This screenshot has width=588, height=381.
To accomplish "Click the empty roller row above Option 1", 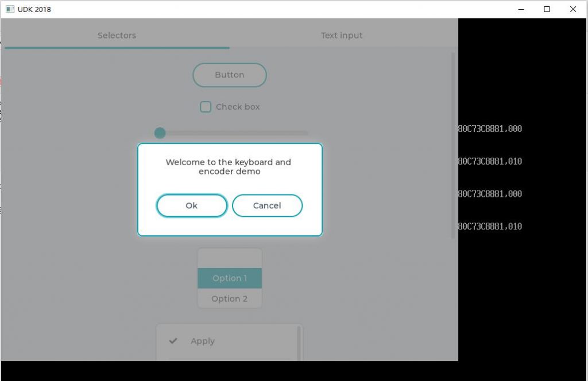I will coord(230,258).
